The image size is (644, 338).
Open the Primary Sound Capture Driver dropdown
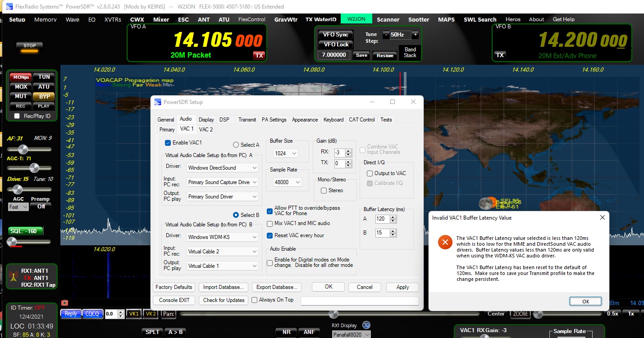(x=223, y=182)
